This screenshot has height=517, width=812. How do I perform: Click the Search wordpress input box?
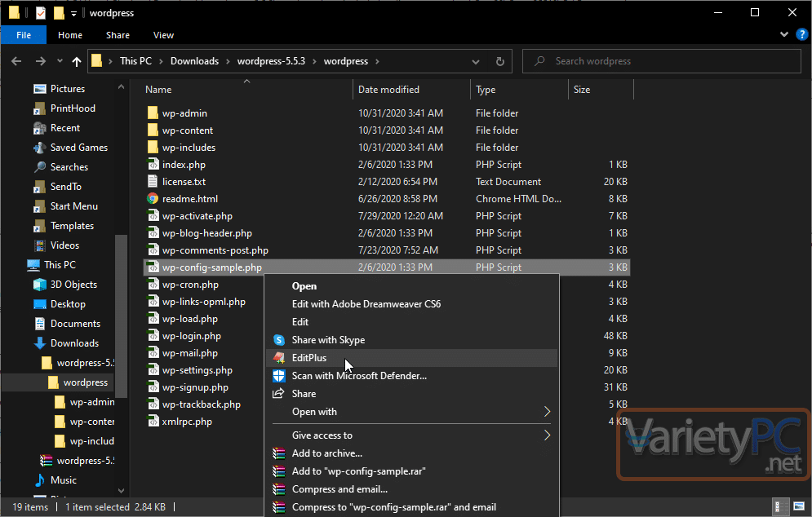click(x=661, y=61)
